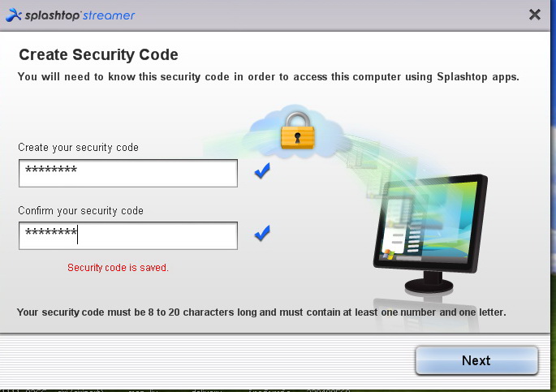Image resolution: width=556 pixels, height=392 pixels.
Task: Click the Next button
Action: (476, 360)
